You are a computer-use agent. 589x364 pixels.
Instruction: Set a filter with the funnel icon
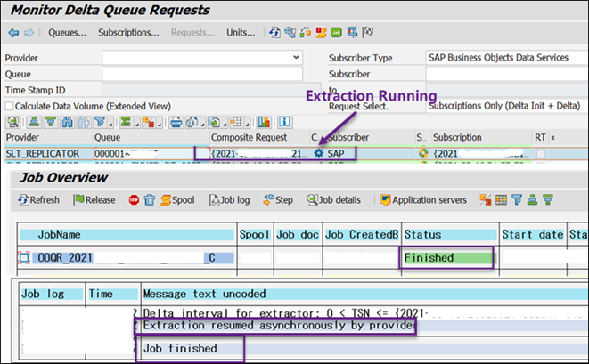pos(100,122)
